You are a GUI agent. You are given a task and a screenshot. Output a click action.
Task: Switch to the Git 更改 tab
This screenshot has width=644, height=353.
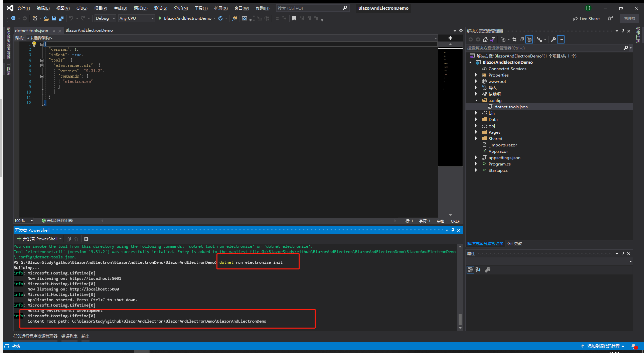click(514, 243)
